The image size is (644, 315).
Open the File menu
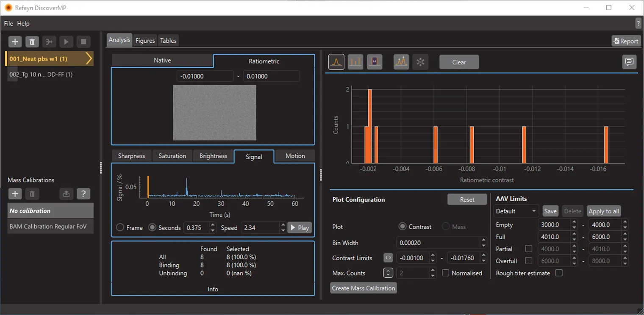click(x=8, y=24)
